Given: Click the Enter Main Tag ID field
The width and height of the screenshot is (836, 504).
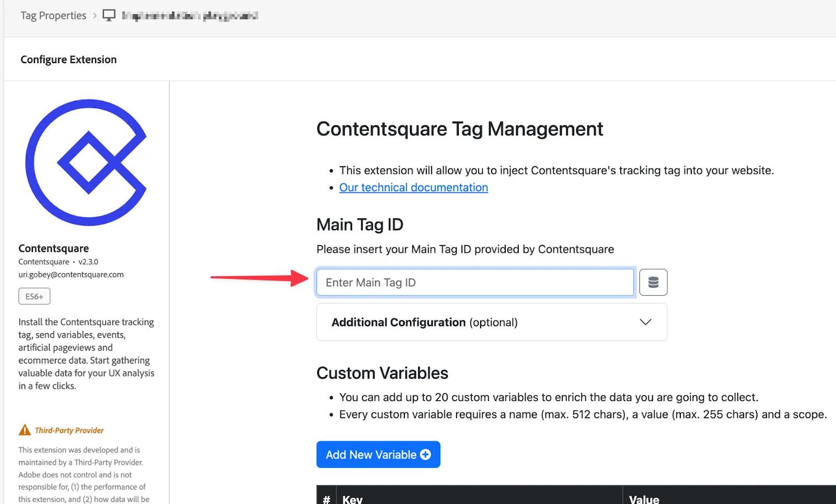Looking at the screenshot, I should coord(475,283).
